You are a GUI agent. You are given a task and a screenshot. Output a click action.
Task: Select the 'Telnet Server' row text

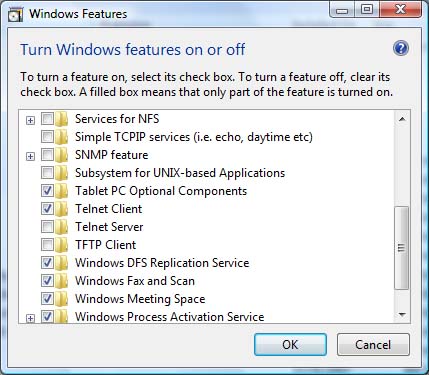tap(109, 227)
